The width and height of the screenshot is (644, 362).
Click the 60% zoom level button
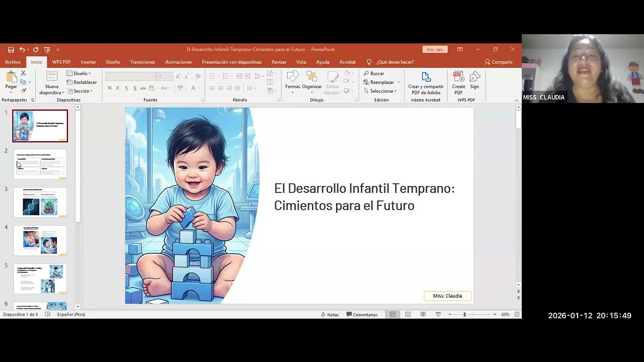(x=505, y=314)
